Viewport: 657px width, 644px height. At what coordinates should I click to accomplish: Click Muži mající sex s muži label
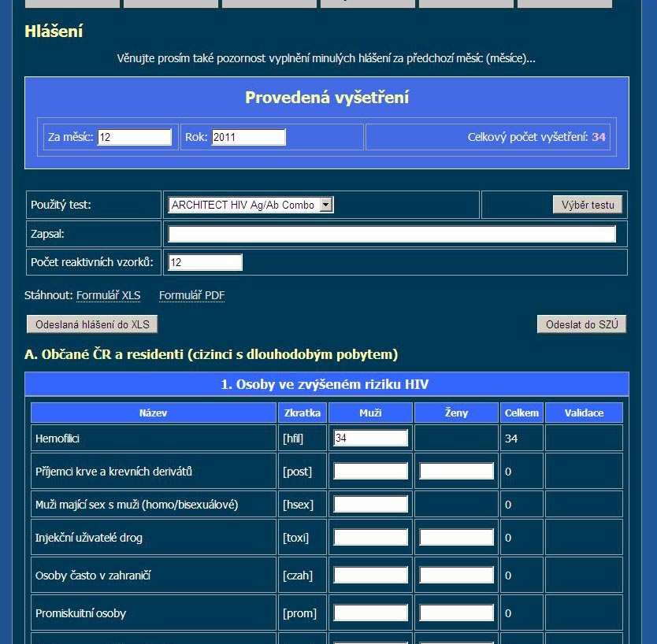136,505
